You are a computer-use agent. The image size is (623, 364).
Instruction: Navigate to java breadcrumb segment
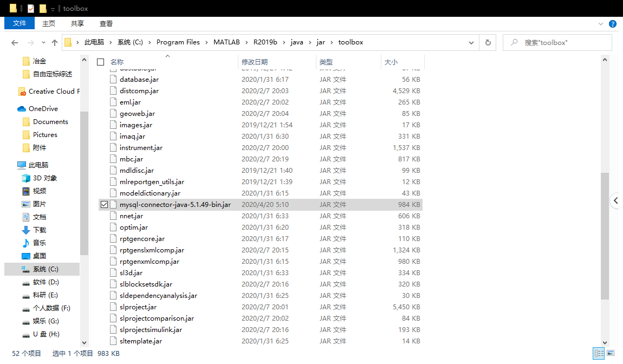(x=297, y=42)
